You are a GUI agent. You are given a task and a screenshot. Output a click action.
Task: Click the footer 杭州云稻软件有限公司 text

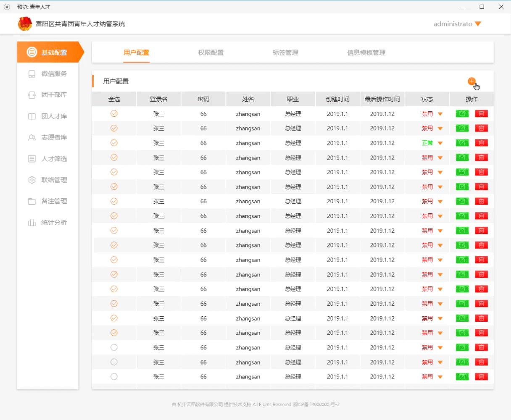pos(200,404)
